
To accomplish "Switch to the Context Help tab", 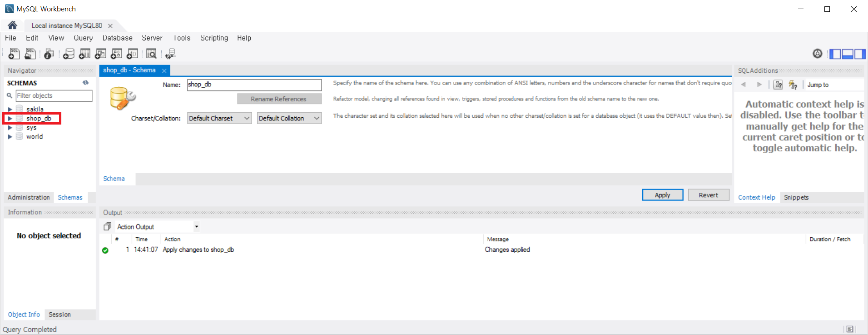I will click(x=757, y=197).
